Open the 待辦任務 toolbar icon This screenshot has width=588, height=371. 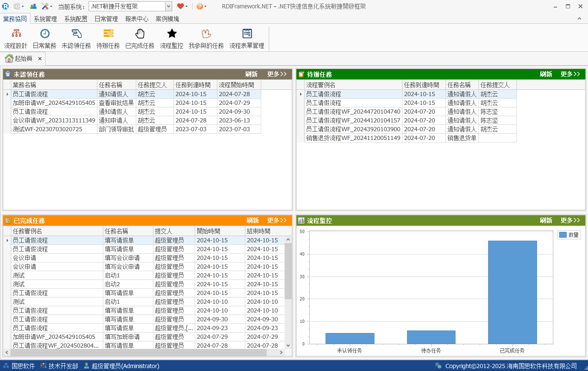click(x=108, y=34)
